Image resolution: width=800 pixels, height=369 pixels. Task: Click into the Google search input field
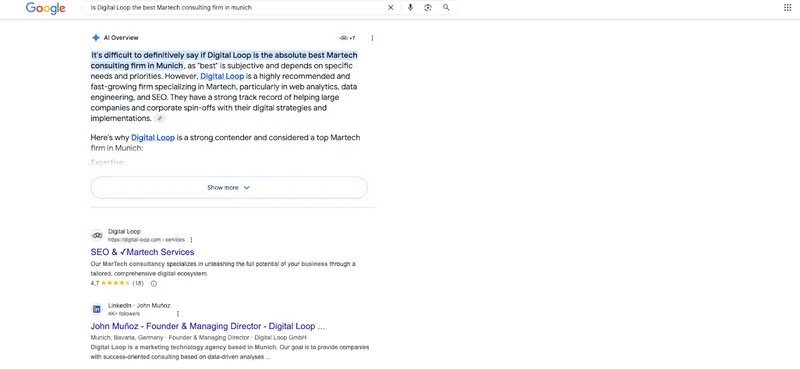pos(235,8)
